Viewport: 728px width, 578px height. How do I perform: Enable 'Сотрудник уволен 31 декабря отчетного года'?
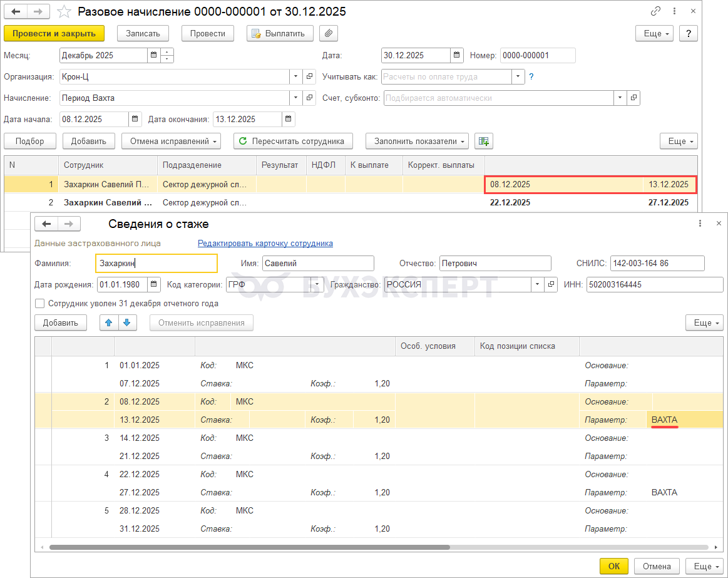(40, 304)
